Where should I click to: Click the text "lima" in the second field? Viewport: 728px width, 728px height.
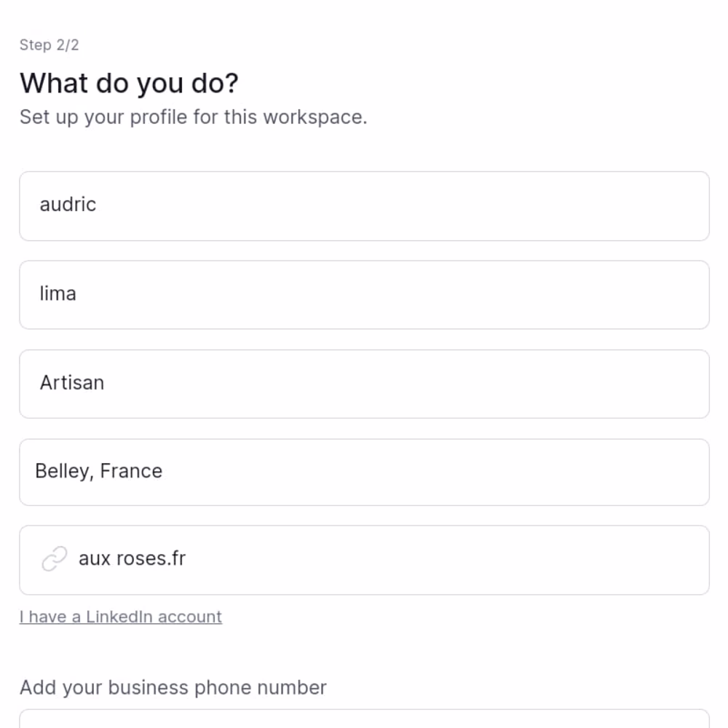click(x=58, y=293)
